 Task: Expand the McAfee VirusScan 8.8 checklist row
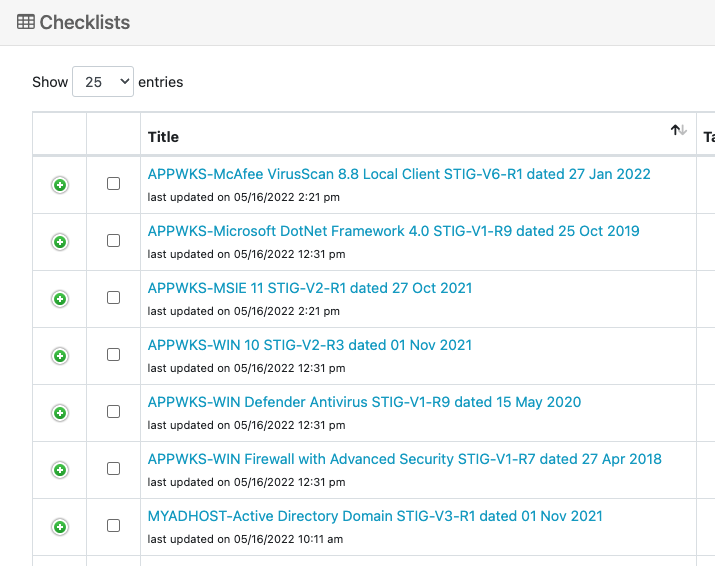point(60,185)
